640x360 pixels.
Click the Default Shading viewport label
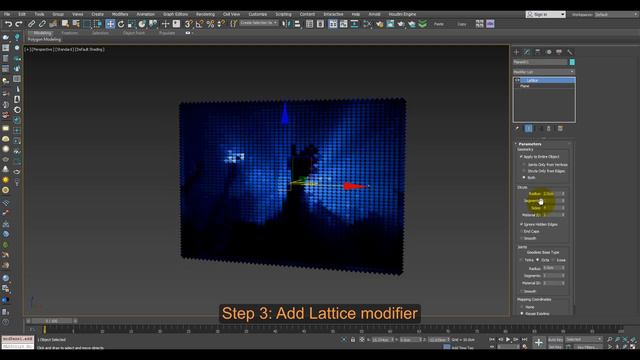[x=89, y=49]
